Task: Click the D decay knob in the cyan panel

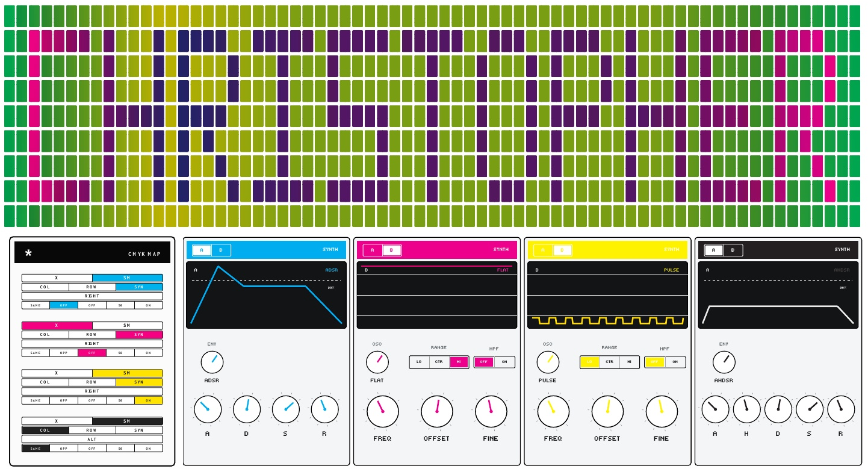Action: (x=247, y=409)
